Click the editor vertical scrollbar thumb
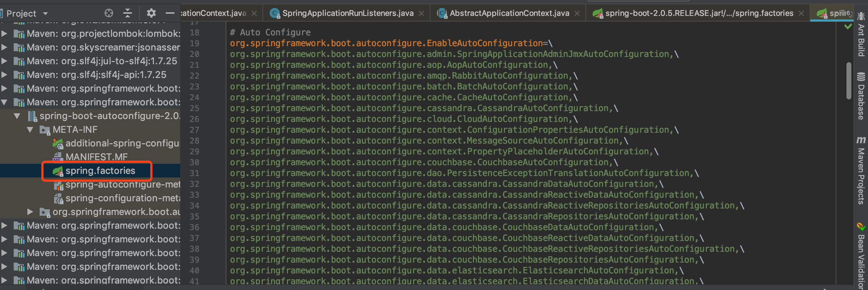Screen dimensions: 868x290 pos(849,80)
